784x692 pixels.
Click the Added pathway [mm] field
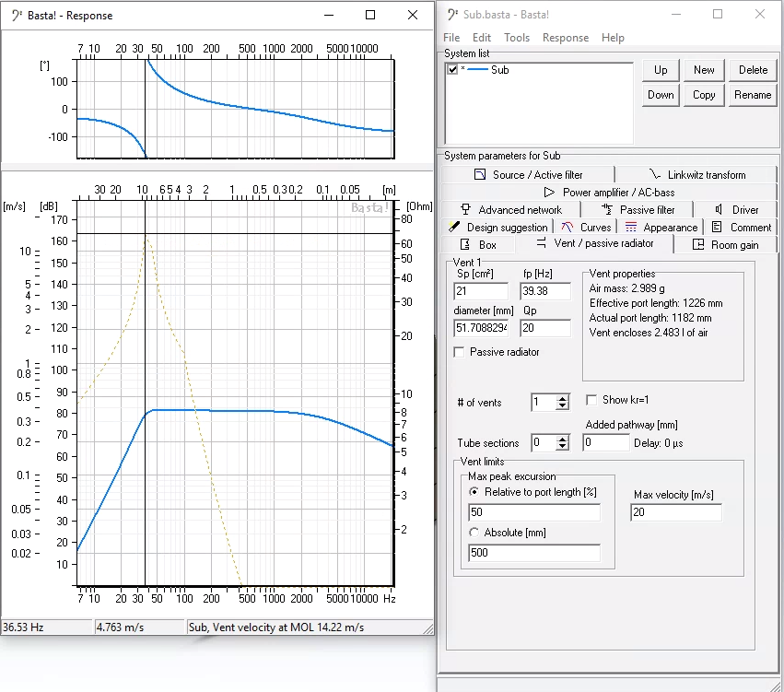tap(605, 442)
